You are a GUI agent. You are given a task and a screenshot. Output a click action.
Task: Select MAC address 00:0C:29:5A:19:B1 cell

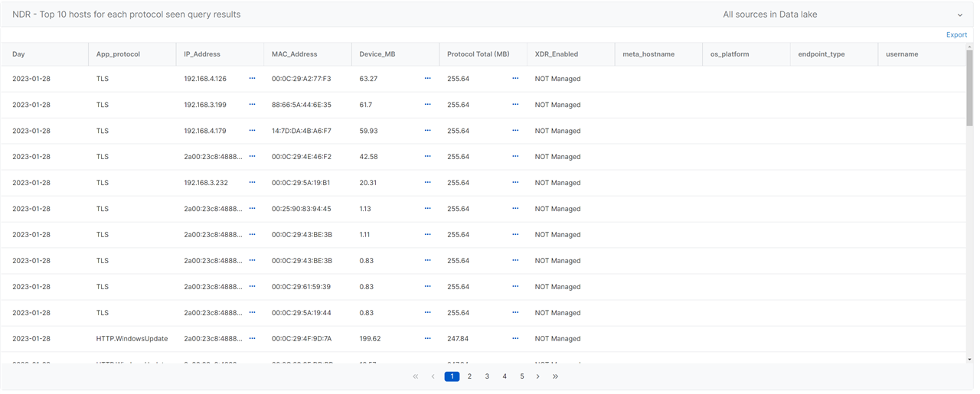[301, 183]
